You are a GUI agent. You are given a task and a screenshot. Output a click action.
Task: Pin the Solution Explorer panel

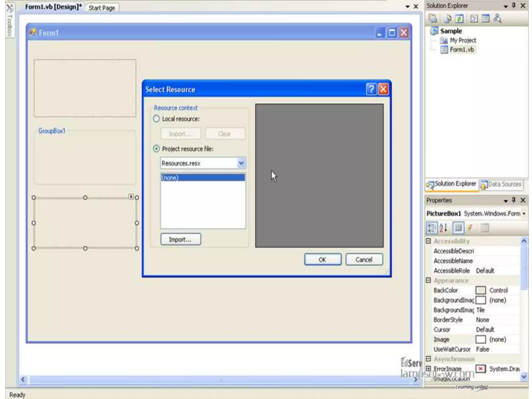point(514,6)
